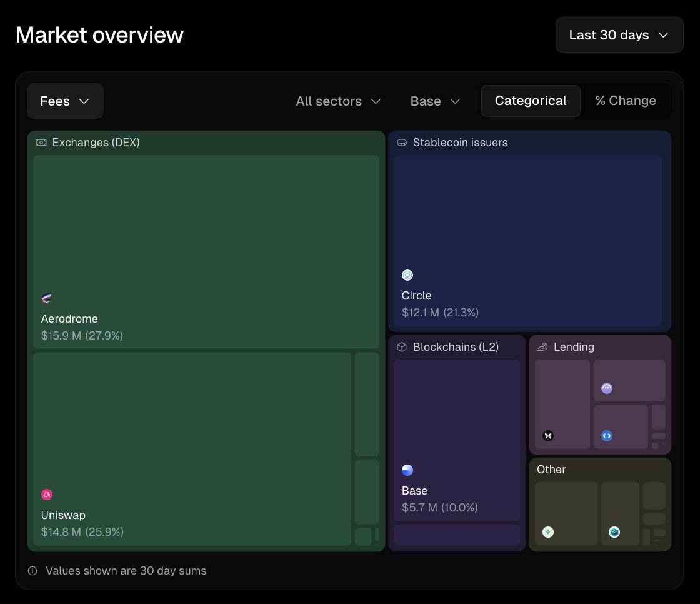Click the purple ghost logo in Lending
Image resolution: width=700 pixels, height=604 pixels.
click(607, 388)
